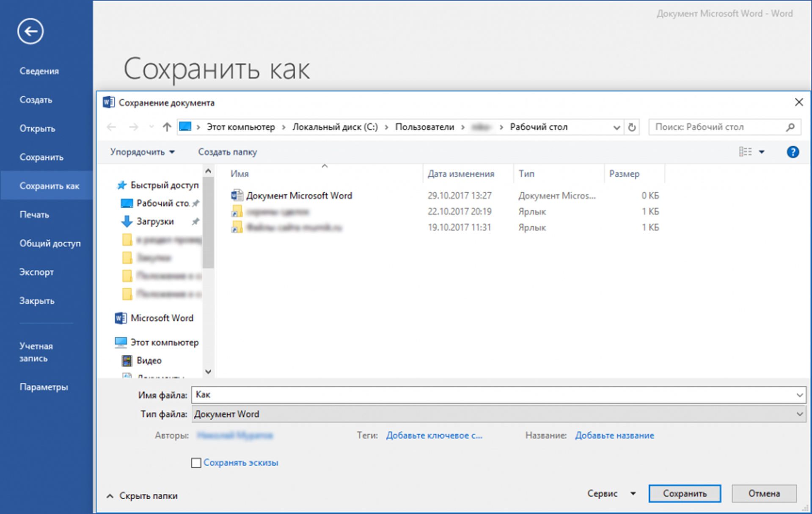Click the Документ Microsoft Word file icon

237,195
